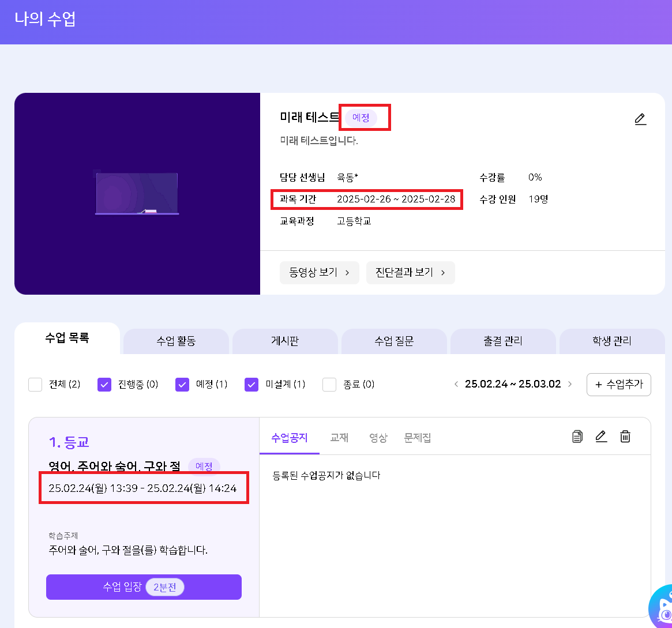Click the copy icon in the lesson card
This screenshot has height=628, width=672.
point(577,437)
